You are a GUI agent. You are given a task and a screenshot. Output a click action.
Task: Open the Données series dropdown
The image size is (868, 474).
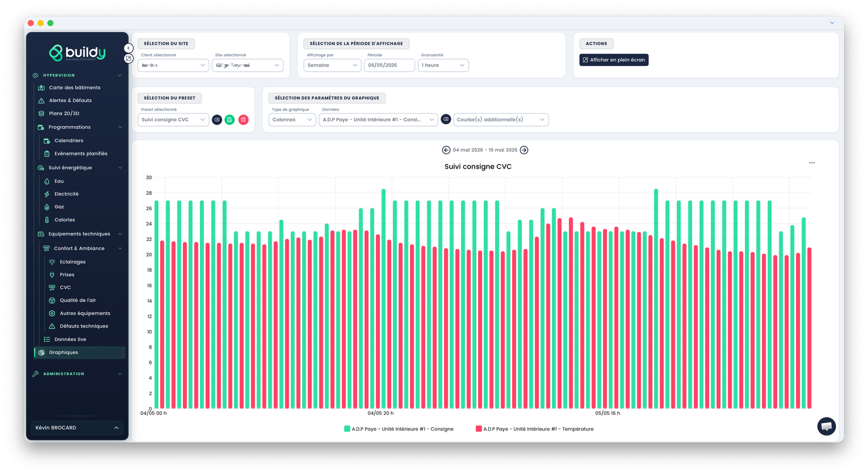click(378, 120)
